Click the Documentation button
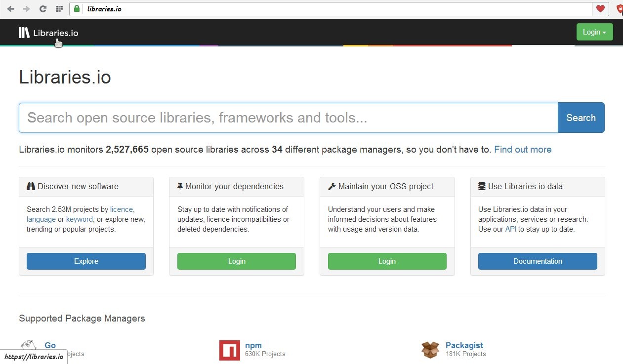 (538, 261)
